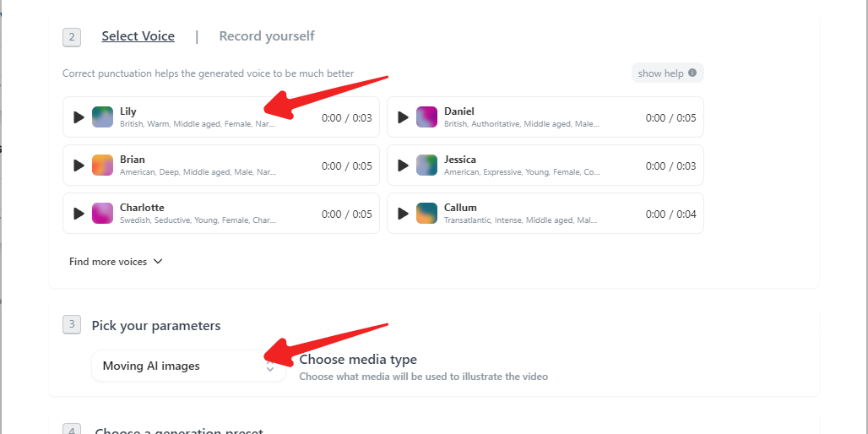This screenshot has width=868, height=434.
Task: Switch to the Select Voice tab
Action: 138,36
